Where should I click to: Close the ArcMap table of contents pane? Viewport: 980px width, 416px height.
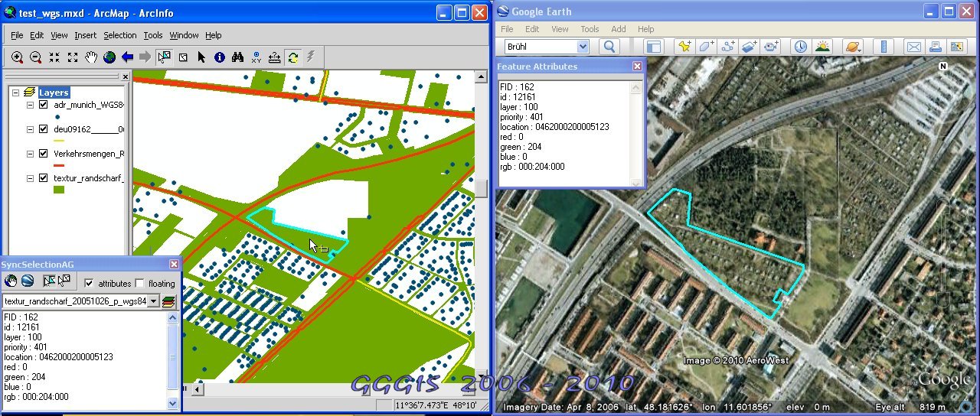(126, 76)
